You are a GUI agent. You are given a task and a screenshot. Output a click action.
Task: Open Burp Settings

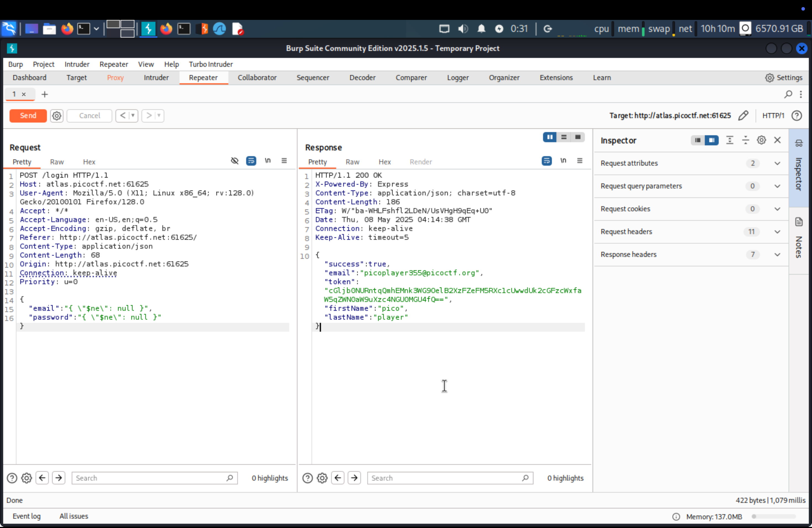coord(784,78)
